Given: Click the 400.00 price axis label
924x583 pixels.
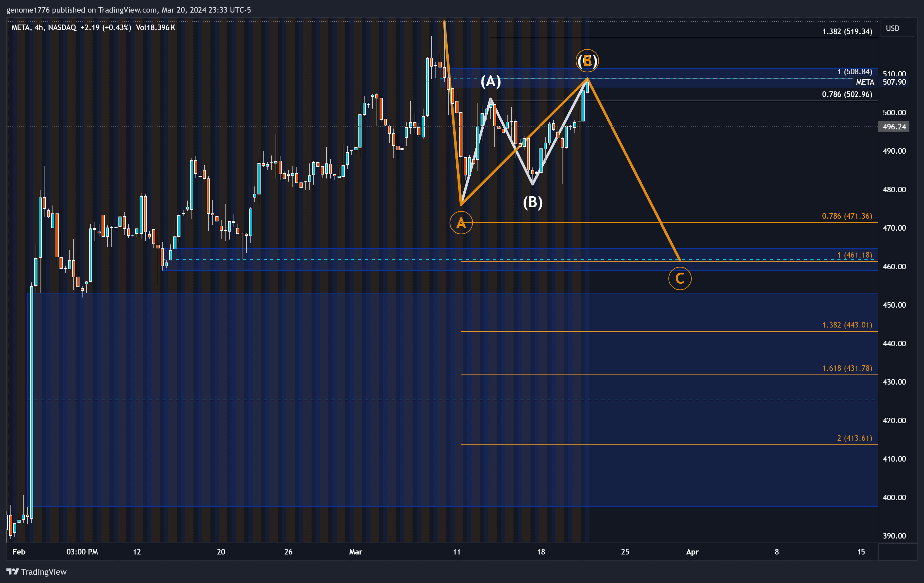Looking at the screenshot, I should click(894, 497).
